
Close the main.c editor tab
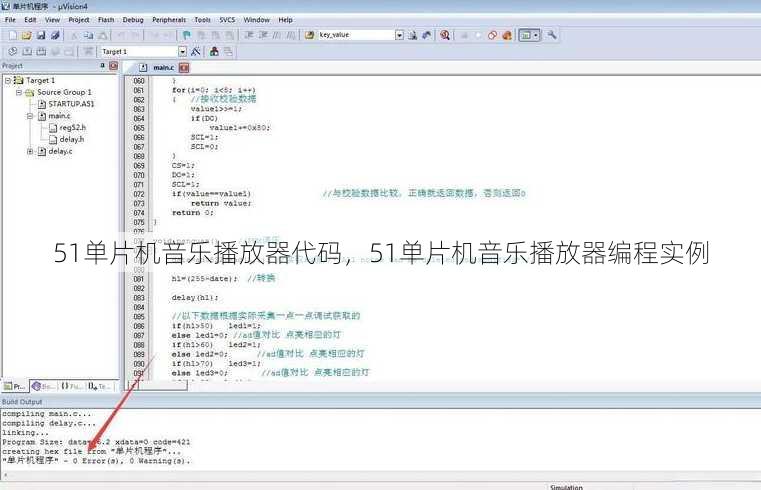coord(184,68)
